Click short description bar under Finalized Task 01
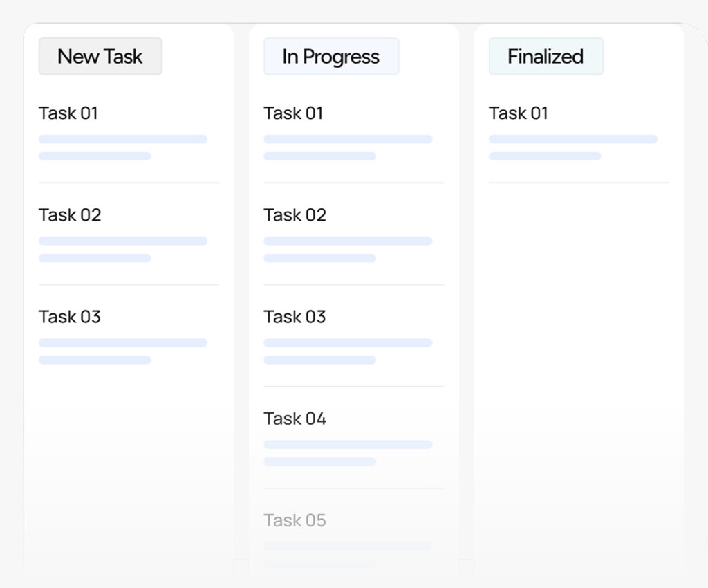This screenshot has height=588, width=708. [545, 156]
